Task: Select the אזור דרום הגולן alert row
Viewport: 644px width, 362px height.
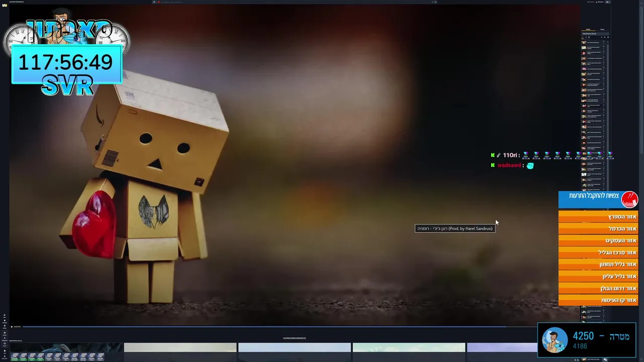Action: pos(598,289)
